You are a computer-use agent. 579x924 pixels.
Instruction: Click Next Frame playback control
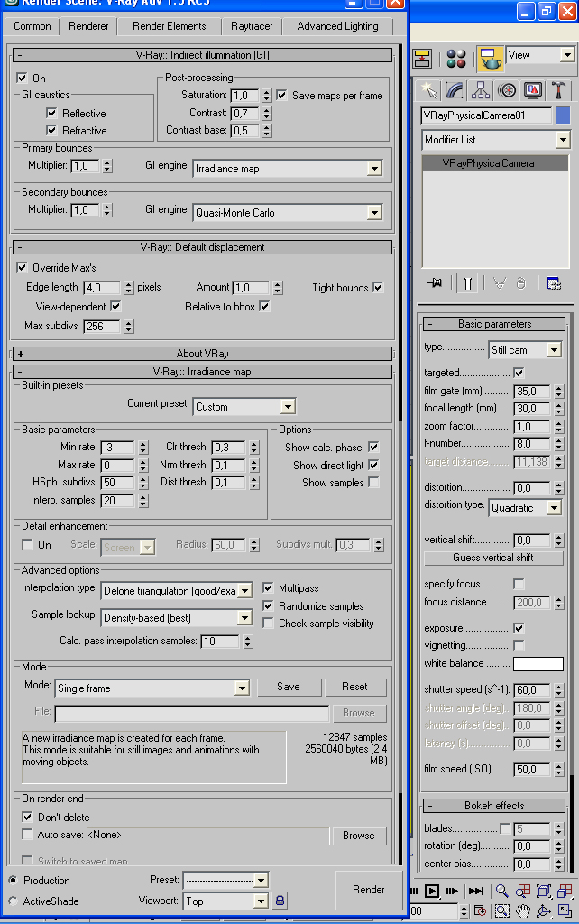coord(452,891)
